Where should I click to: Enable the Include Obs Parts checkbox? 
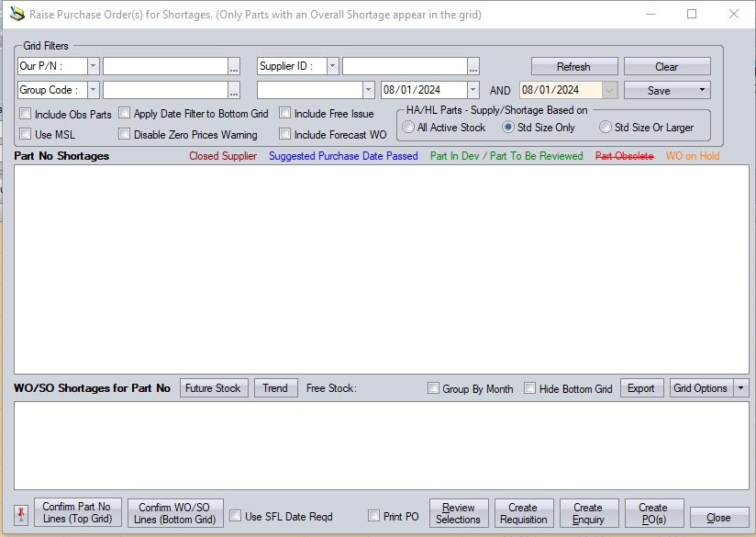click(x=26, y=115)
